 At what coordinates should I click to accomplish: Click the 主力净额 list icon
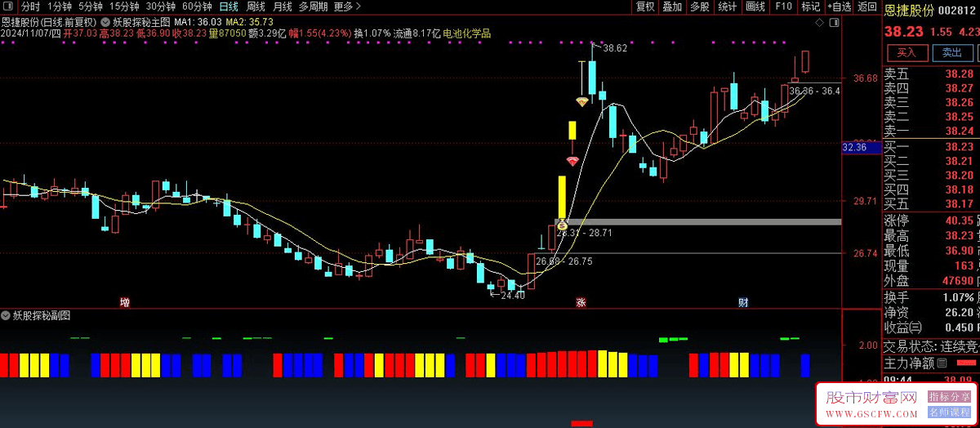(x=942, y=363)
